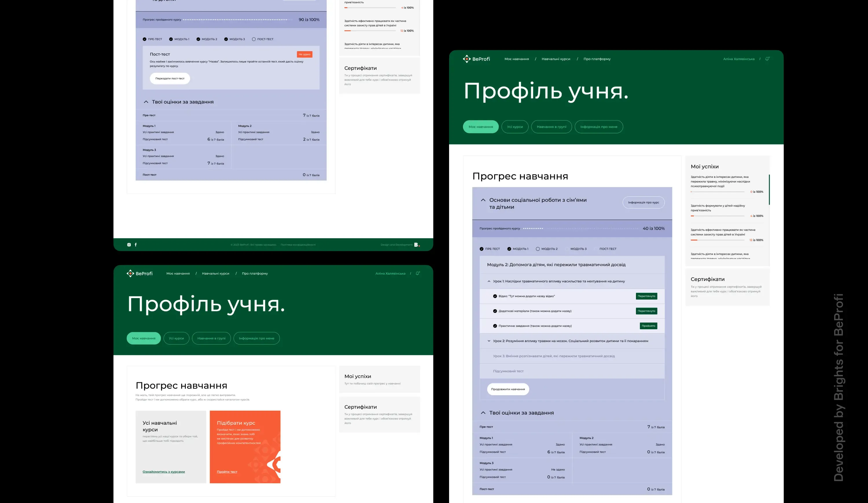Switch to 'Навчання в групі' tab in right-hand mockup
The height and width of the screenshot is (503, 868).
tap(551, 127)
